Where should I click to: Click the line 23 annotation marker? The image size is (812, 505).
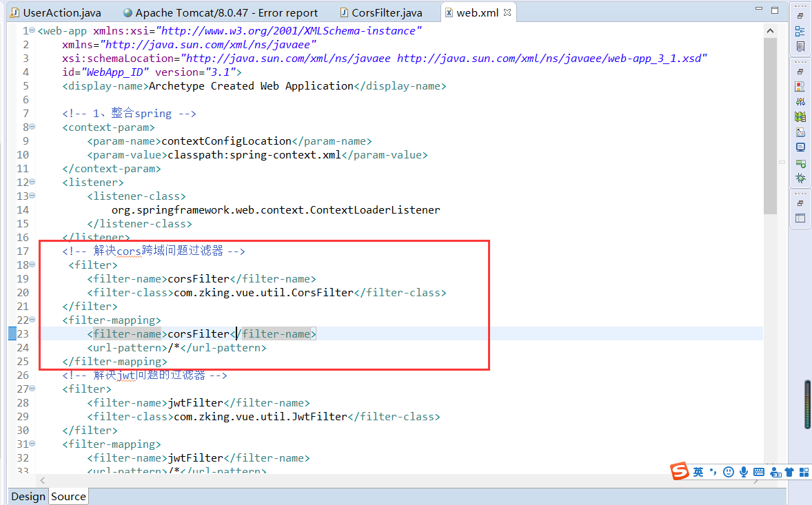click(x=12, y=333)
